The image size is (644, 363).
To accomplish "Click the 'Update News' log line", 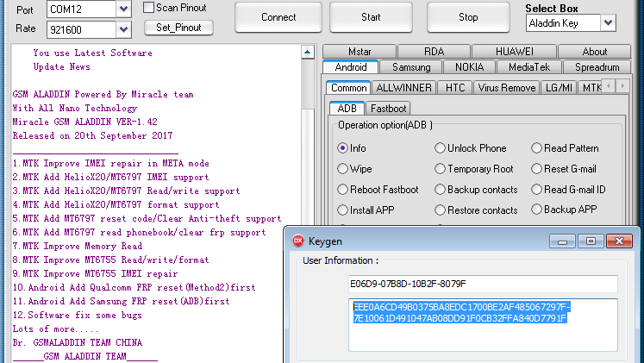I will (61, 67).
